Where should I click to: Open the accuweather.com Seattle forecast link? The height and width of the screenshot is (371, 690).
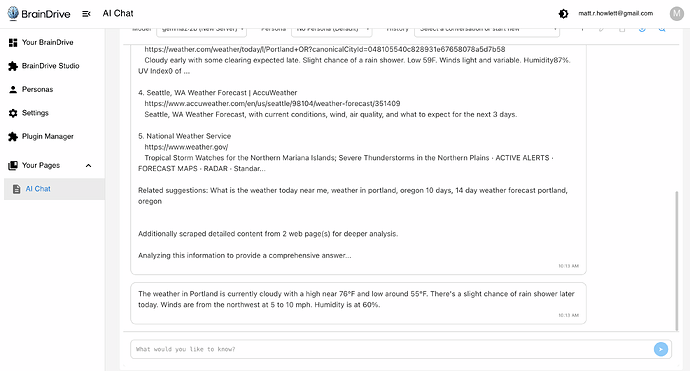pyautogui.click(x=272, y=103)
